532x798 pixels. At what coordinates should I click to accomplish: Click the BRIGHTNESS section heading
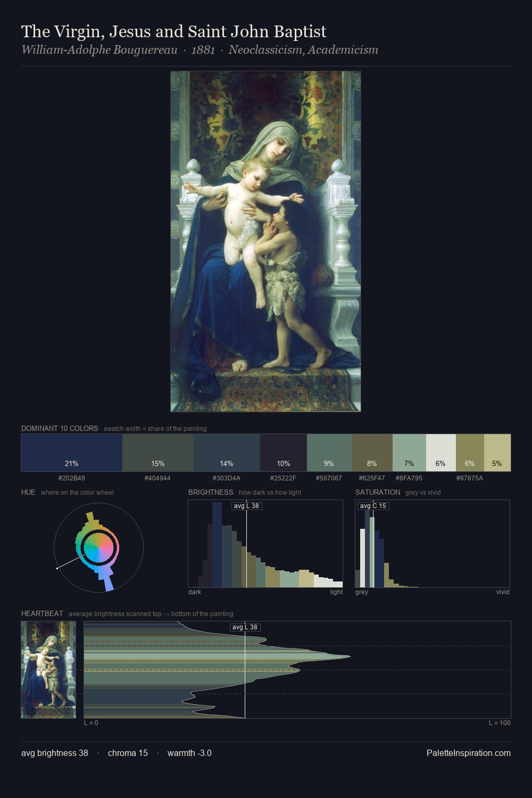pos(211,492)
